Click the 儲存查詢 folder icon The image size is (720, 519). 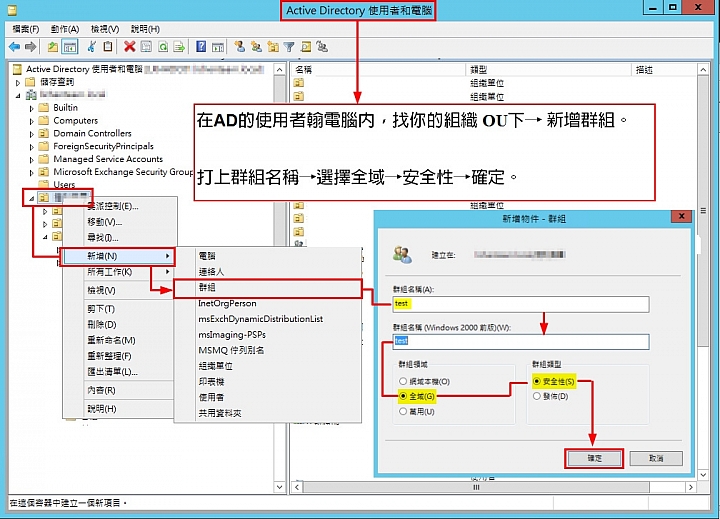click(x=30, y=82)
